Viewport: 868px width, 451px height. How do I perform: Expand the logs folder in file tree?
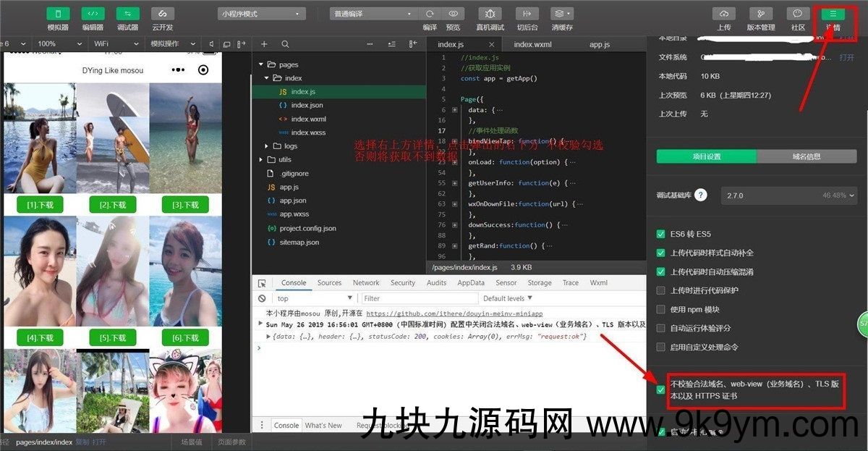267,146
